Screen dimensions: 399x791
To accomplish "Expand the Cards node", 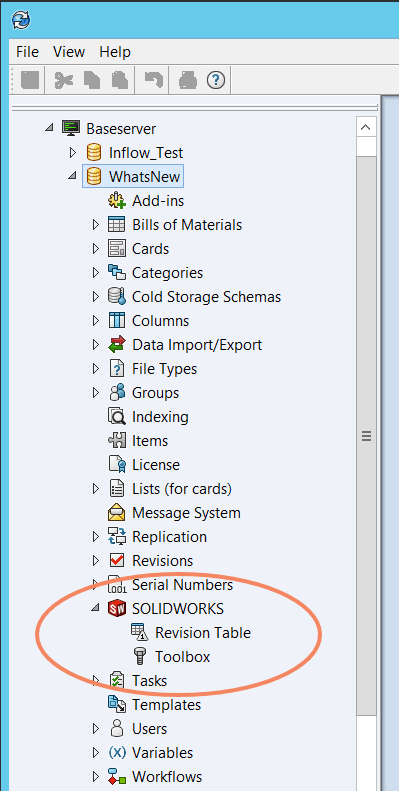I will pos(96,249).
